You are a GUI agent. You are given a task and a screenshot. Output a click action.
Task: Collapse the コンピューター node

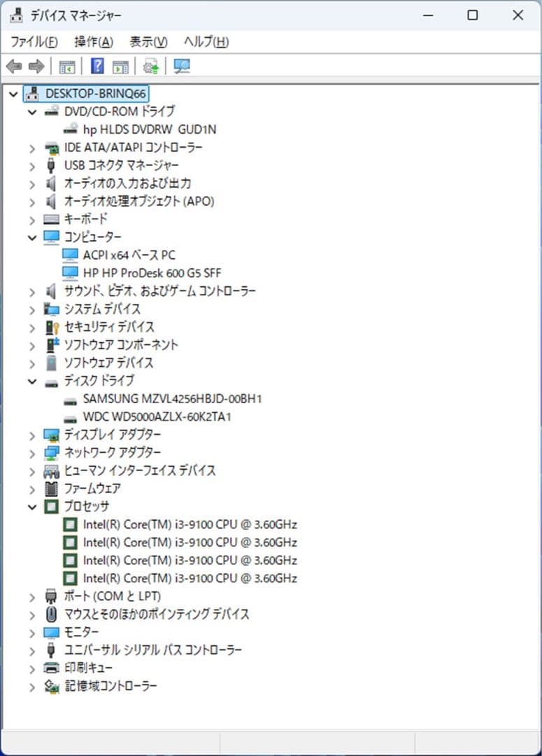point(32,238)
